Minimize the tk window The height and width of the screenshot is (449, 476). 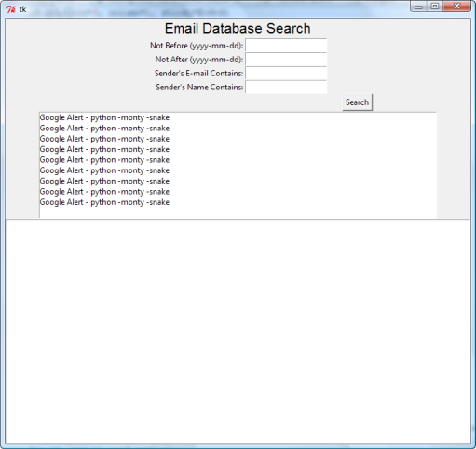[x=419, y=7]
